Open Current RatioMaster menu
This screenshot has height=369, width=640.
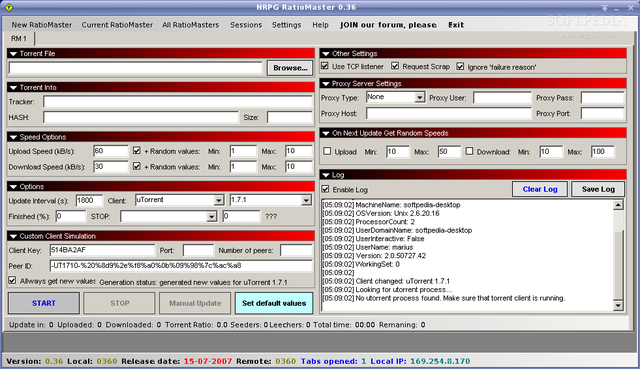[117, 25]
